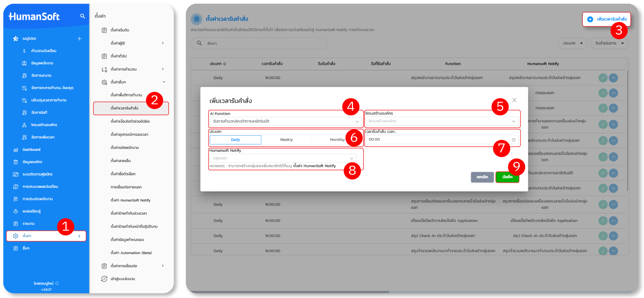Viewport: 644px width, 298px height.
Task: Click the ค้นหา search input field
Action: coord(259,43)
